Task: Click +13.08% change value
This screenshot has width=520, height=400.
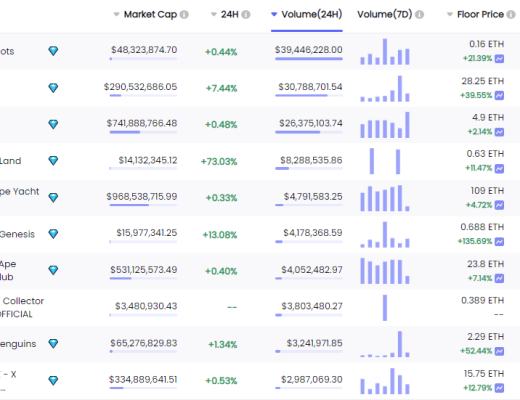Action: 220,235
